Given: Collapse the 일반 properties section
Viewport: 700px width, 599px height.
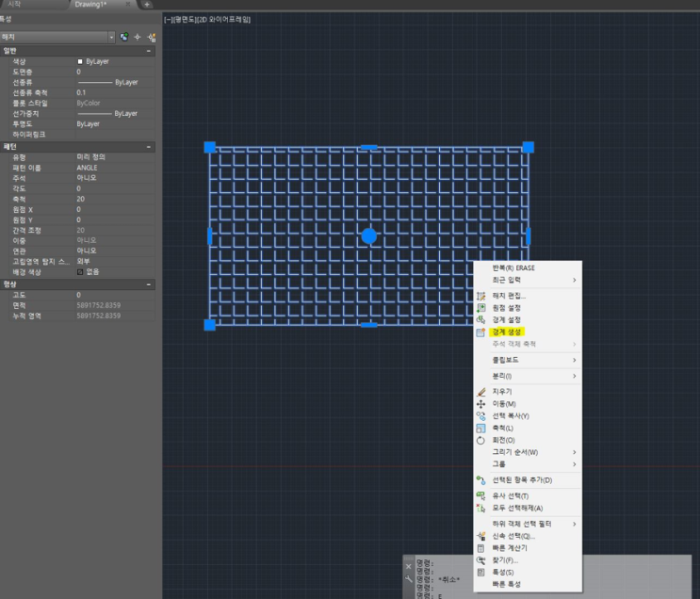Looking at the screenshot, I should pos(149,51).
